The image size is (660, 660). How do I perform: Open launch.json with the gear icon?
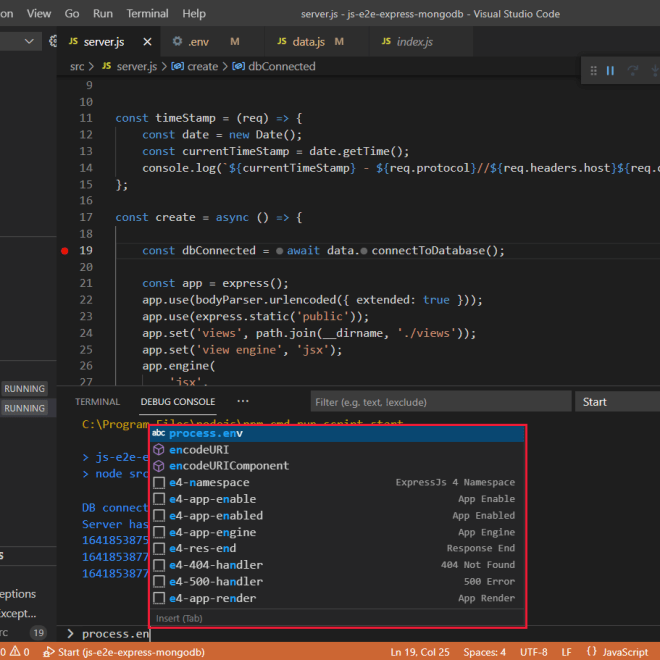pyautogui.click(x=52, y=42)
